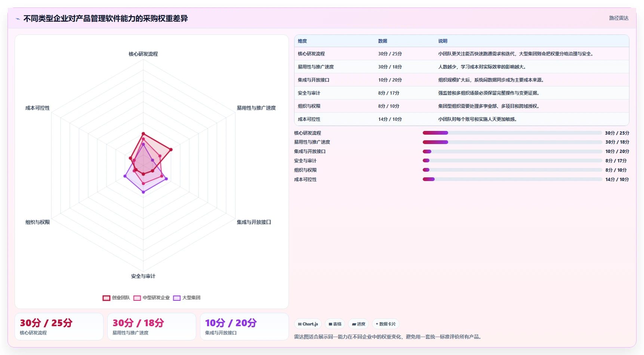Toggle the 创业团队 legend series
Viewport: 644px width, 355px height.
click(116, 298)
